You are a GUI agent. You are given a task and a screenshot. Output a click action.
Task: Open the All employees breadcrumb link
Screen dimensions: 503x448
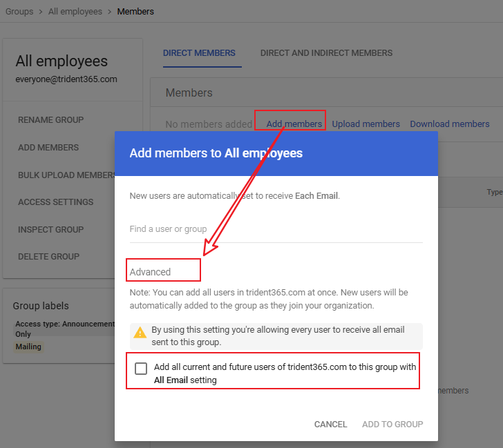point(75,12)
